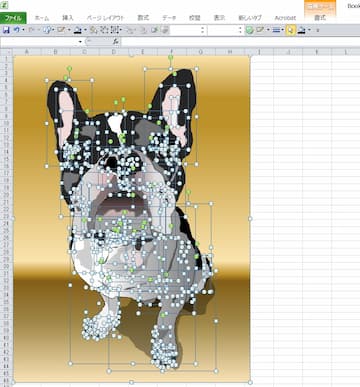Click the first fill color bucket icon
360x387 pixels.
tap(77, 30)
